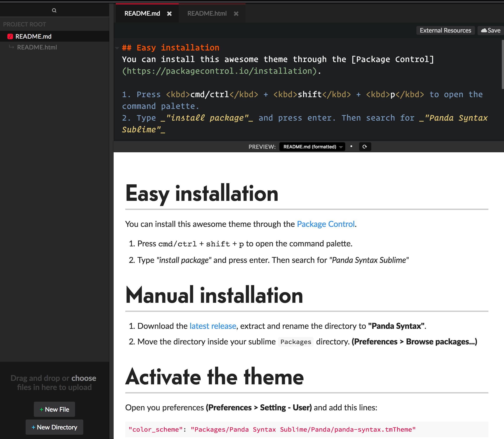Open External Resources

(445, 30)
